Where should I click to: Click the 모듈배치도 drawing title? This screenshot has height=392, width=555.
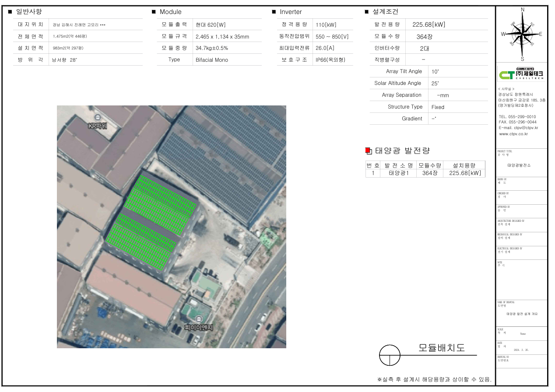[441, 348]
